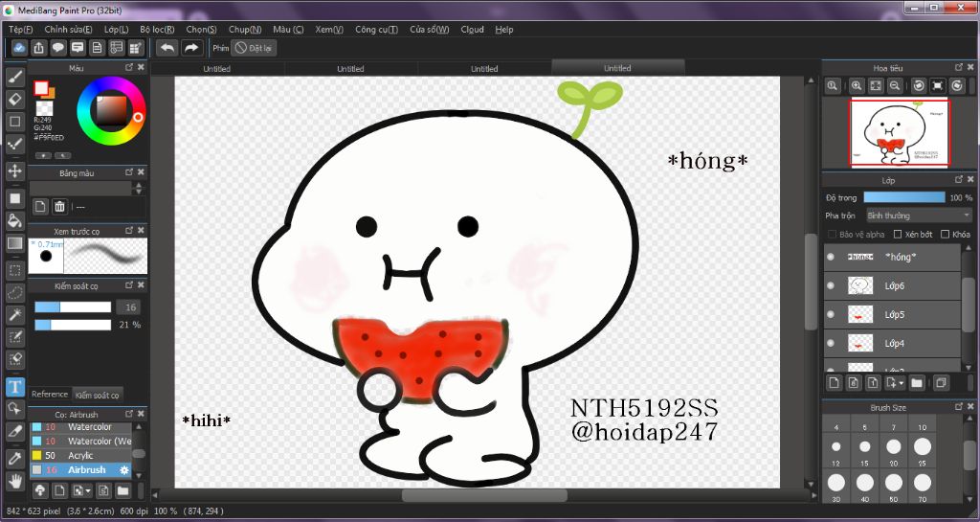Select the Text tool
Screen dimensions: 980x522
coord(15,387)
